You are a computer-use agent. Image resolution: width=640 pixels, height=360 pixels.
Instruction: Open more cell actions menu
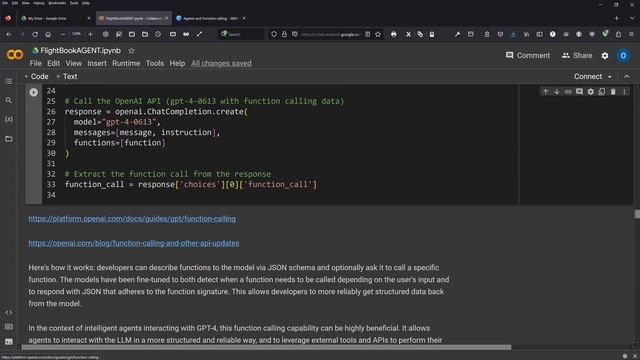(624, 92)
